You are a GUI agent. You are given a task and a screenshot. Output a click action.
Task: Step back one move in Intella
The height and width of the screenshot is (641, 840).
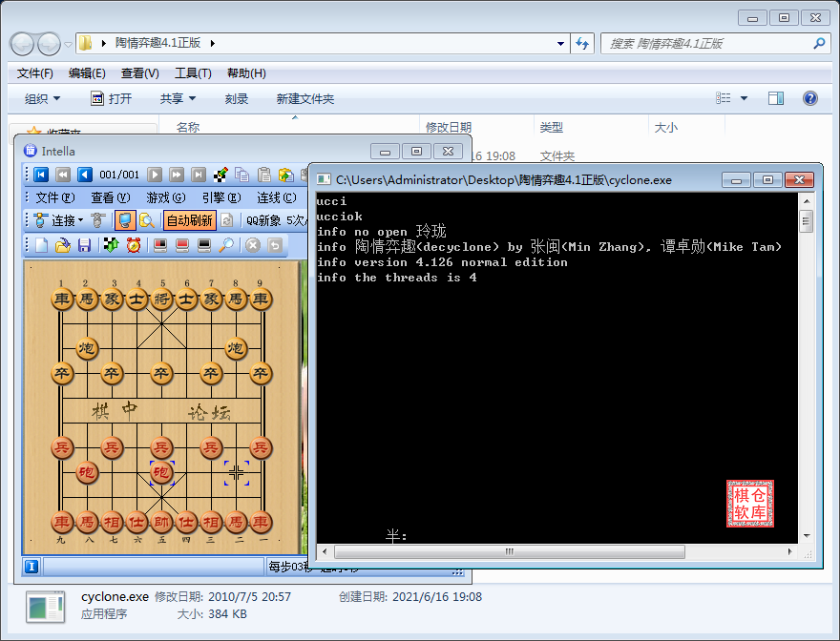85,175
